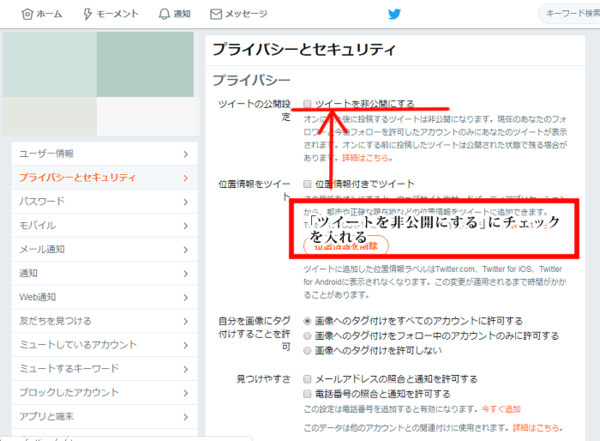The width and height of the screenshot is (600, 441).
Task: Select '画像へのタグ付けをフォロー中のアカウントのみに許可する' radio
Action: click(x=307, y=336)
